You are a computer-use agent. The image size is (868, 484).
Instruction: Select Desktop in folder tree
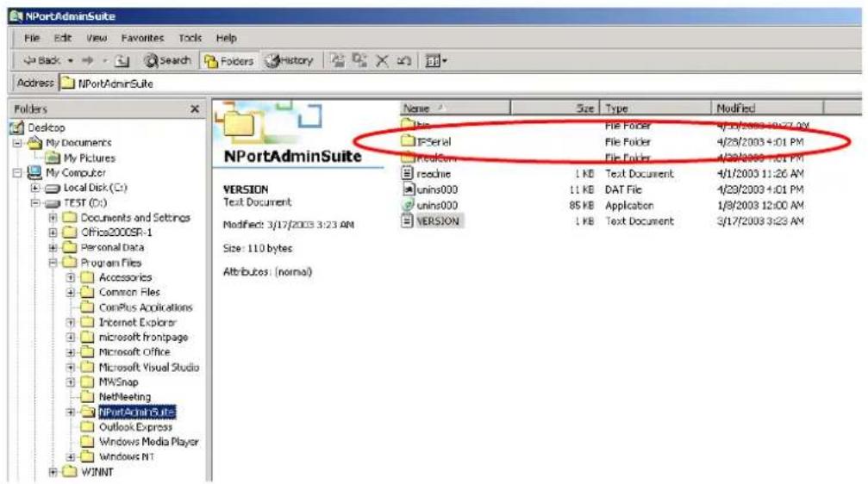47,127
